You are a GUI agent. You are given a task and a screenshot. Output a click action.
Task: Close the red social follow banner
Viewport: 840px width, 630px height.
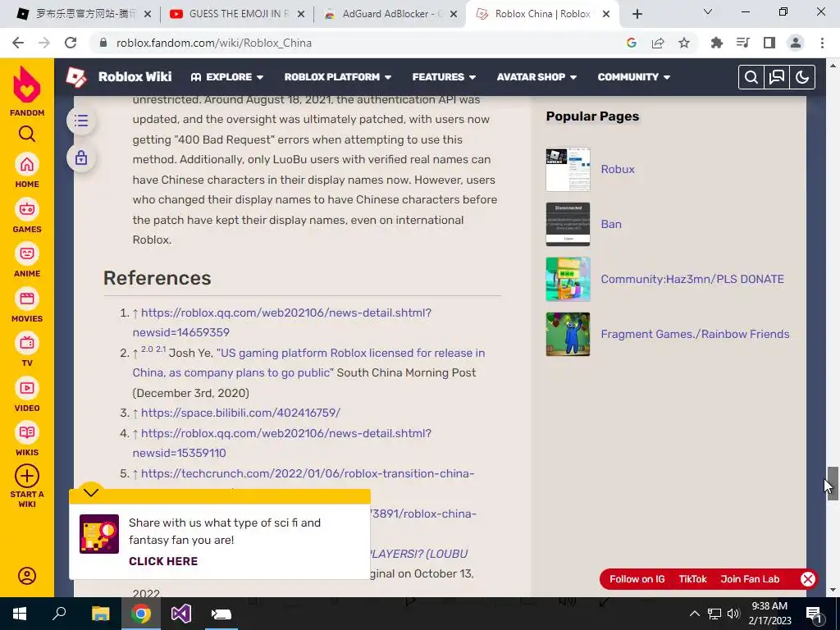[808, 579]
